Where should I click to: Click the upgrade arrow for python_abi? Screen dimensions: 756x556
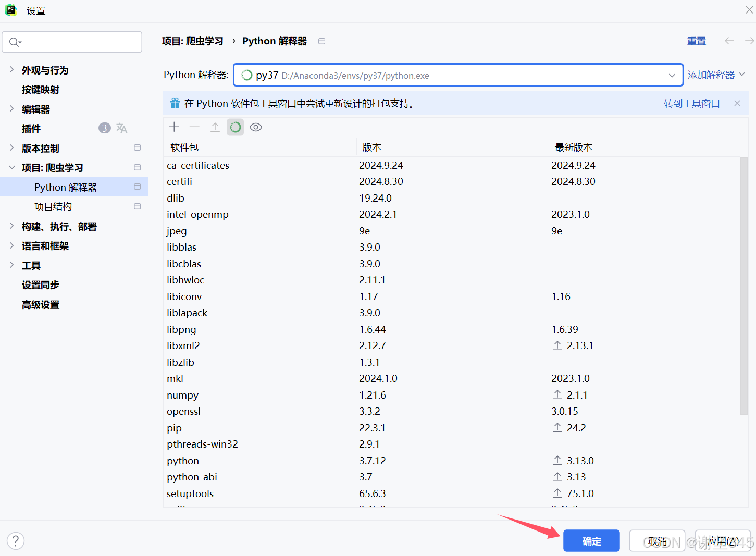557,477
